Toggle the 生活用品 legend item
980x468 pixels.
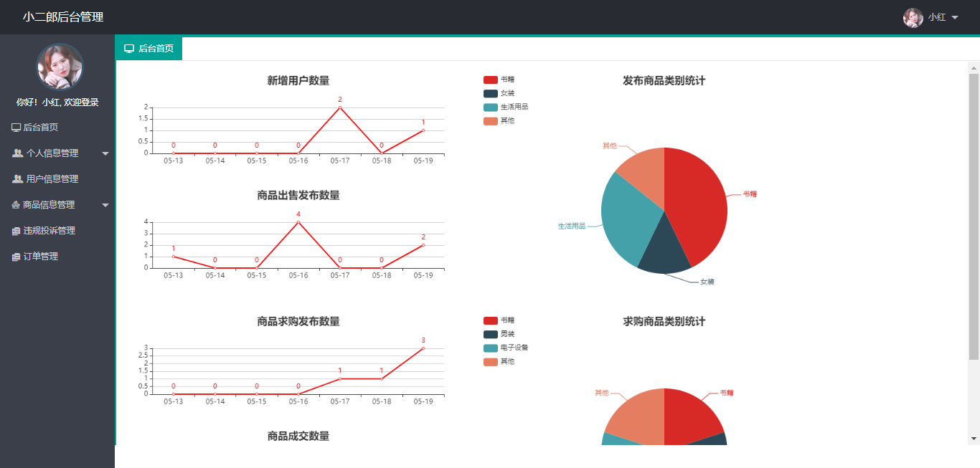pos(506,107)
